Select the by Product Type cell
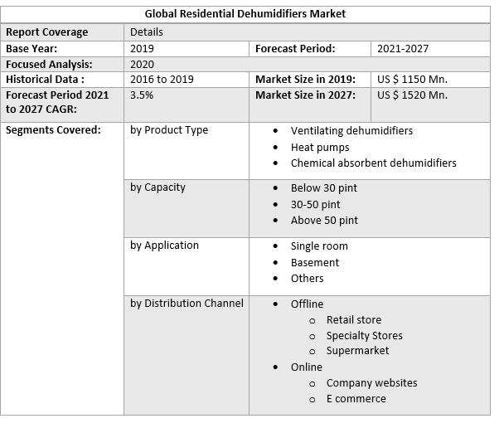504x428 pixels. click(x=169, y=130)
